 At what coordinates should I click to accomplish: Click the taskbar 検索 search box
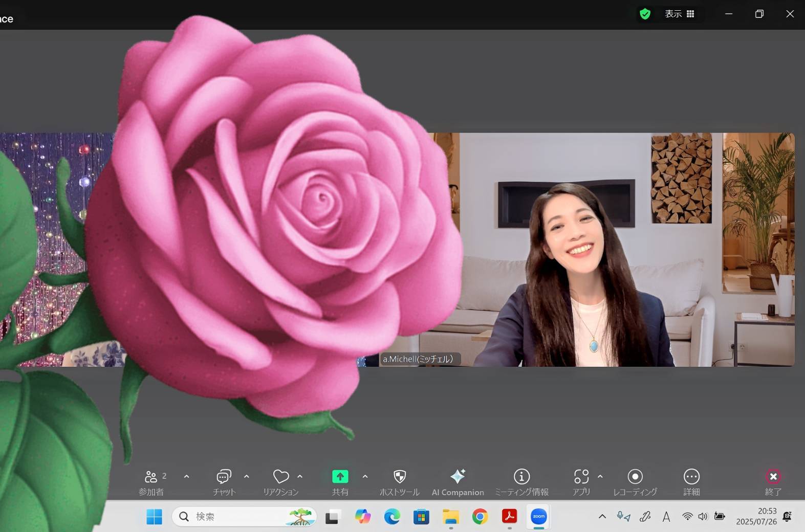[244, 517]
